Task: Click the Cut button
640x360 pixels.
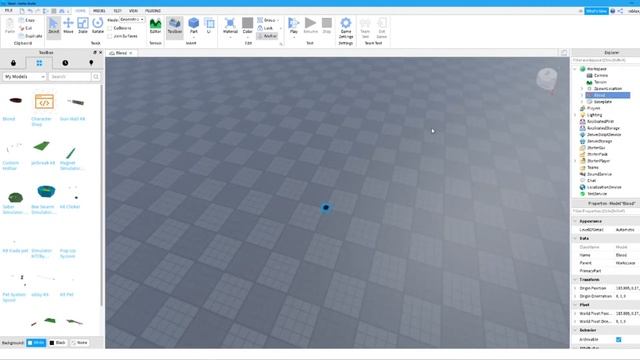Action: (26, 28)
